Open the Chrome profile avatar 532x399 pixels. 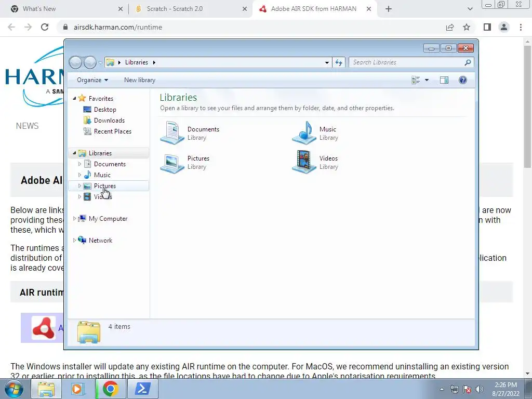click(504, 27)
